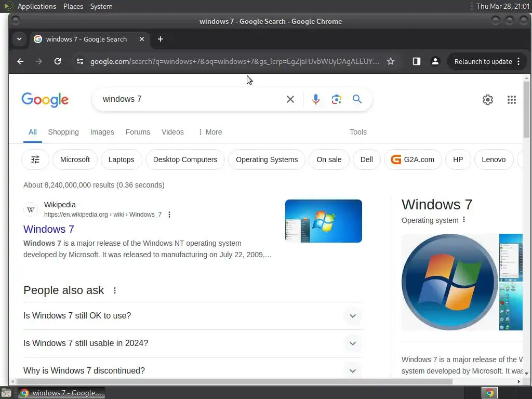Open the Chrome profile icon
The height and width of the screenshot is (399, 532).
tap(435, 61)
